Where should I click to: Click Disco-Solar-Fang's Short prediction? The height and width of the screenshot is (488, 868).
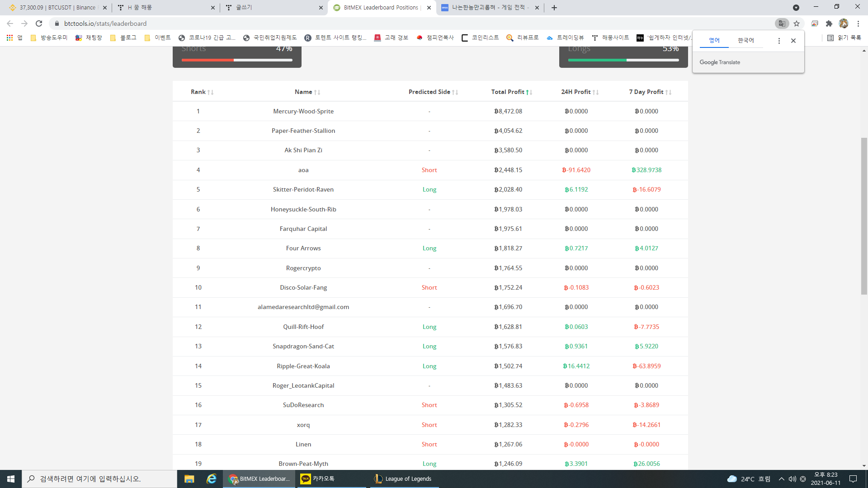pyautogui.click(x=429, y=287)
